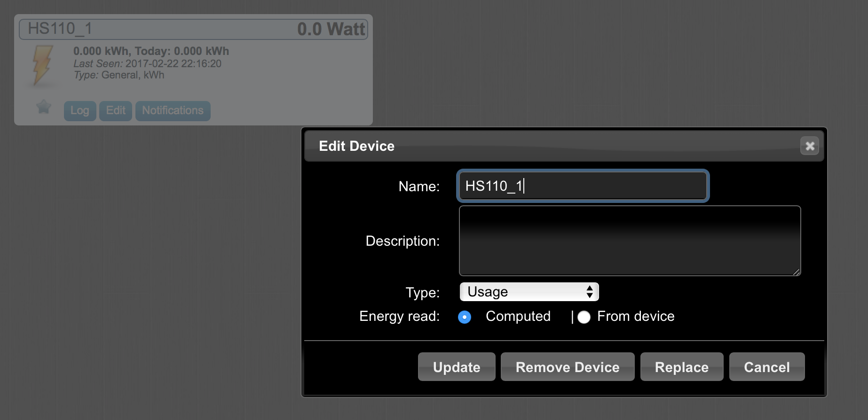This screenshot has width=868, height=420.
Task: Select the Computed energy read option
Action: 465,317
